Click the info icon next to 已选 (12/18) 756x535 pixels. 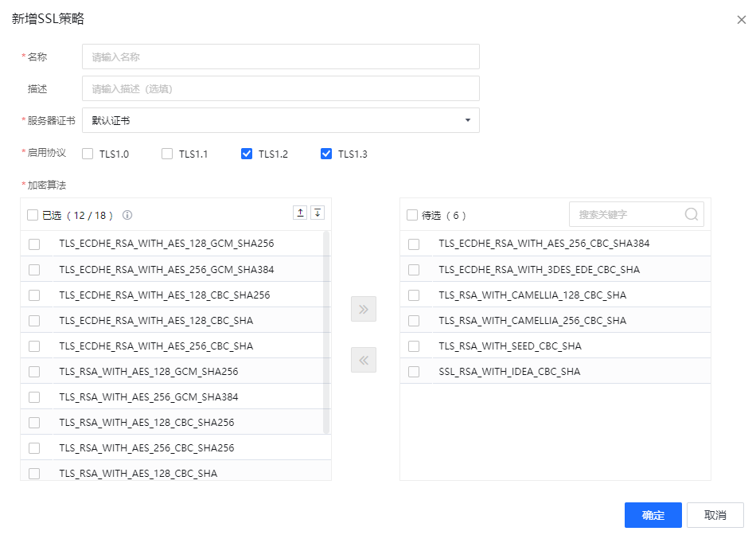click(x=126, y=213)
